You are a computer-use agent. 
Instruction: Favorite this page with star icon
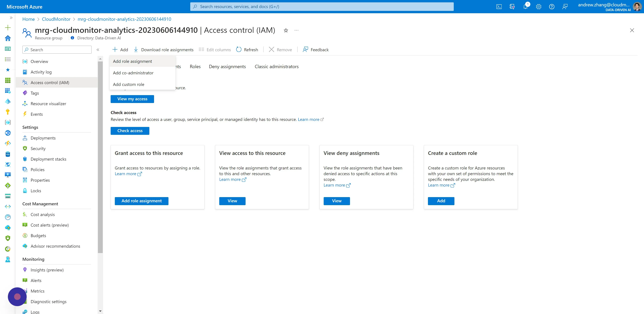tap(286, 30)
